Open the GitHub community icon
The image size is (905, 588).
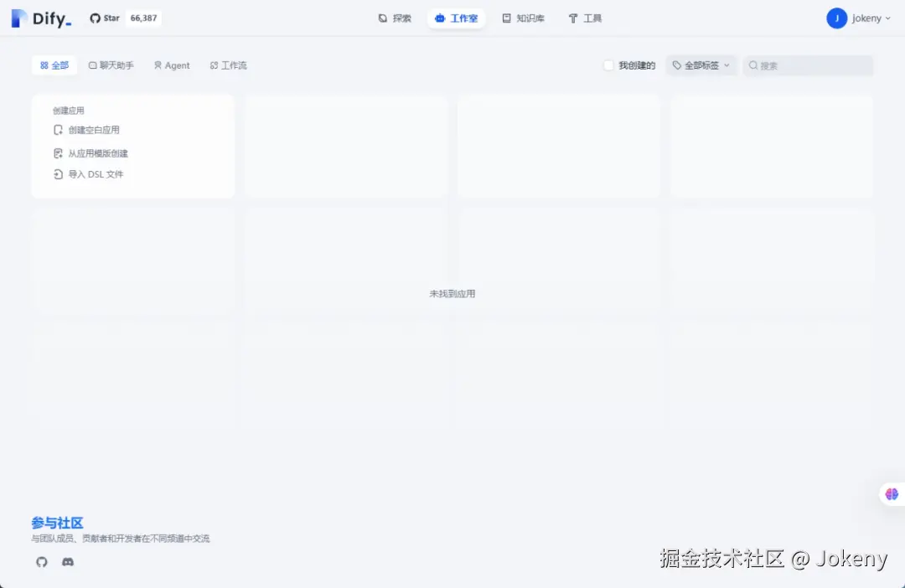[42, 561]
